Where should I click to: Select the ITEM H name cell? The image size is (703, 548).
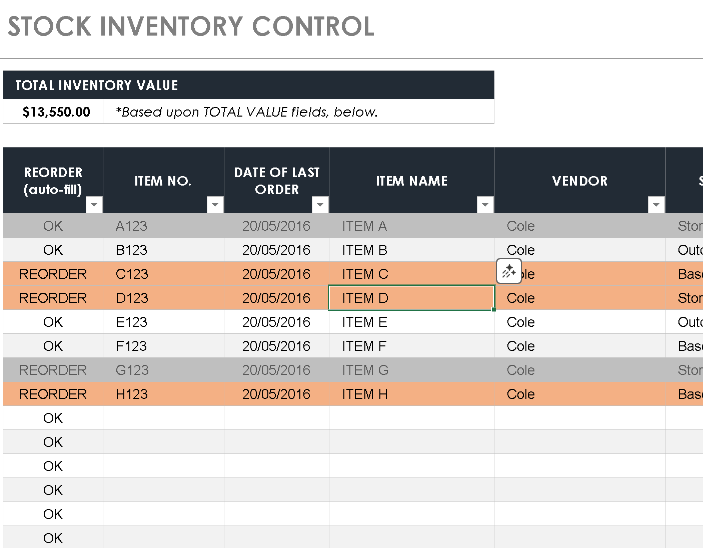click(x=412, y=394)
